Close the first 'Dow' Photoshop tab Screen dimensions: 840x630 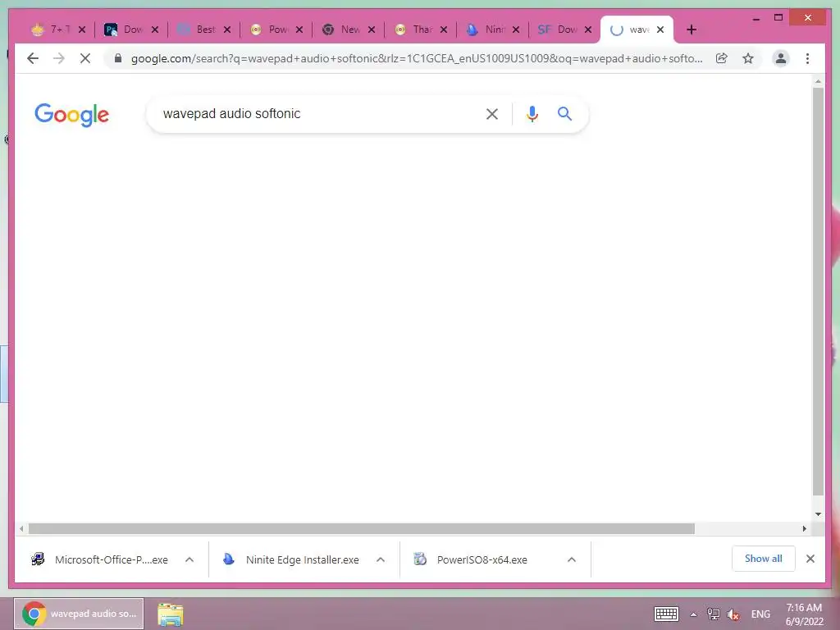(x=155, y=30)
